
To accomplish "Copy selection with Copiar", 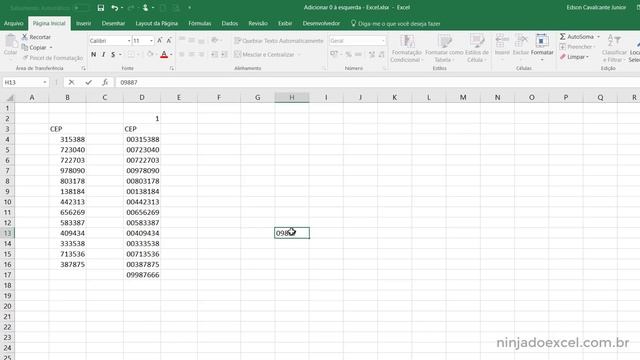I will coord(35,48).
